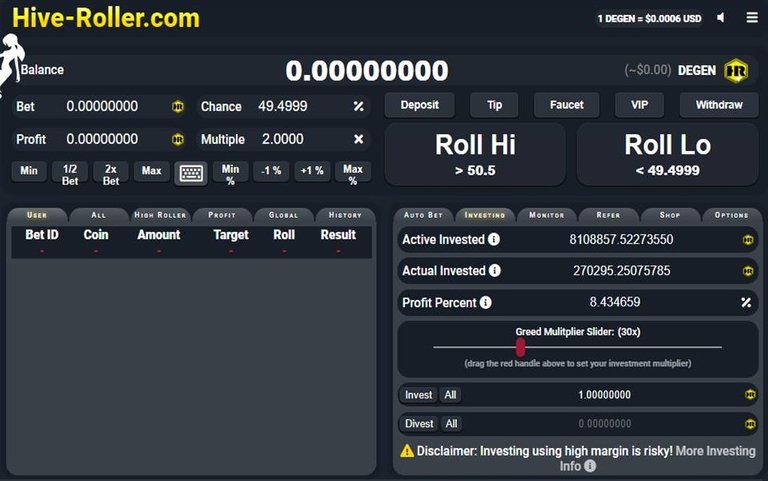Image resolution: width=768 pixels, height=481 pixels.
Task: Open the hamburger menu
Action: (752, 18)
